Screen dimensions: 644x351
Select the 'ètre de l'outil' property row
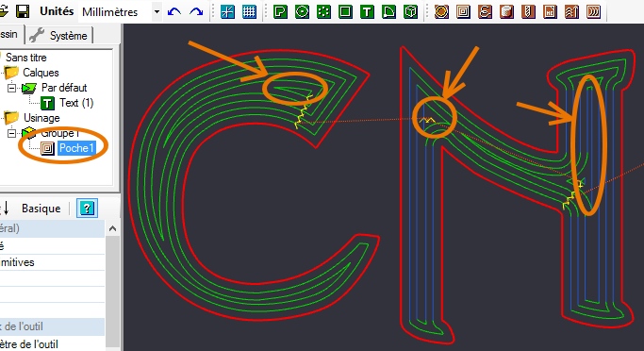(x=52, y=343)
